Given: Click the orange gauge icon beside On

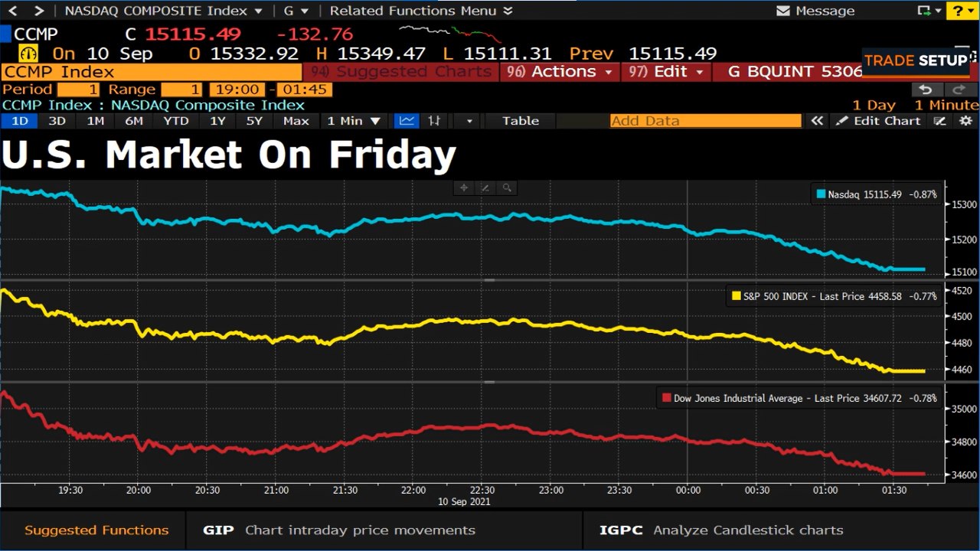Looking at the screenshot, I should [x=28, y=54].
